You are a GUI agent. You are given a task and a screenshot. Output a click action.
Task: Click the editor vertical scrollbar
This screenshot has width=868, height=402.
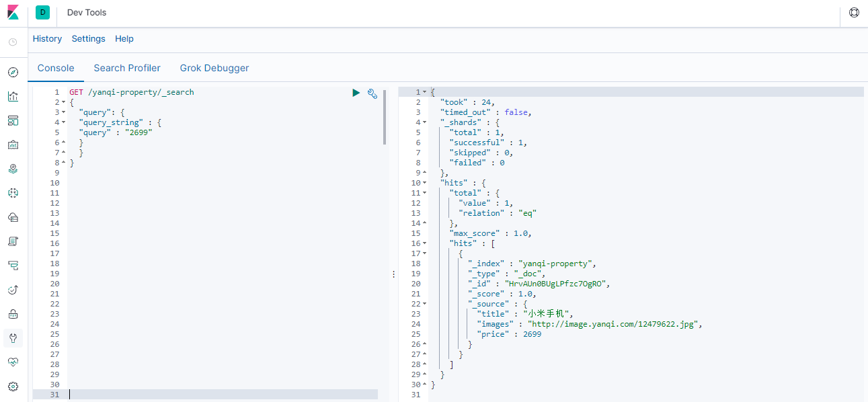pyautogui.click(x=385, y=116)
